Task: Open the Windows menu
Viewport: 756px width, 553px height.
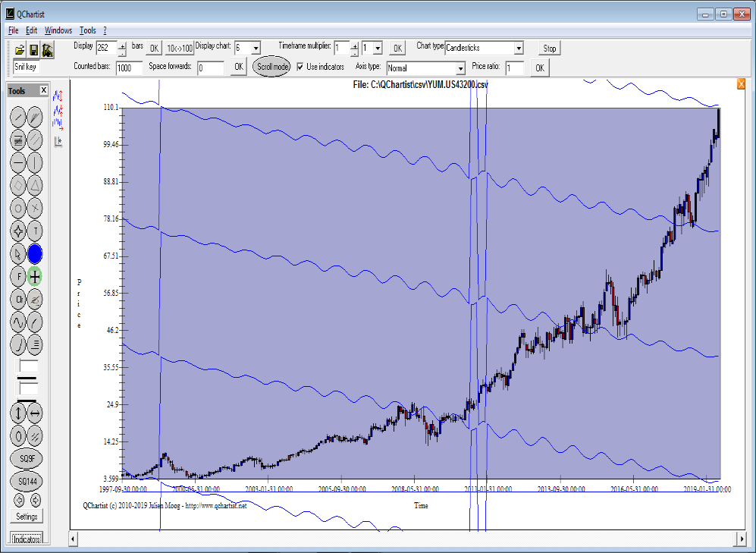Action: tap(58, 30)
